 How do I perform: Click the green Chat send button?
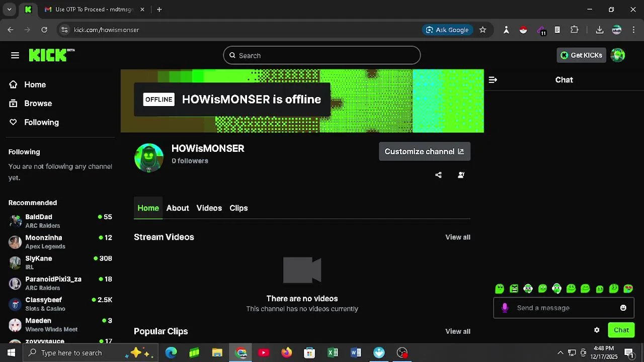[621, 330]
